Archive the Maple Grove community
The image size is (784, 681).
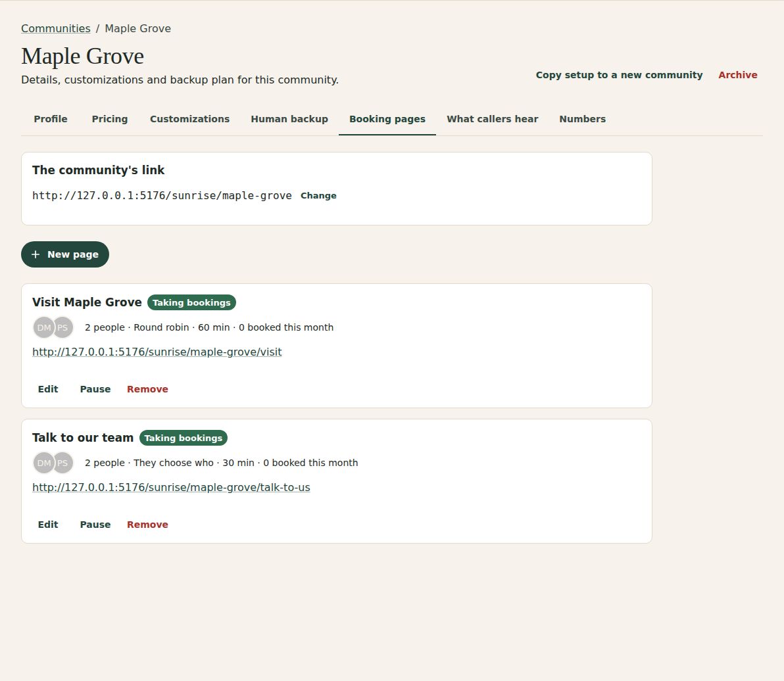737,75
